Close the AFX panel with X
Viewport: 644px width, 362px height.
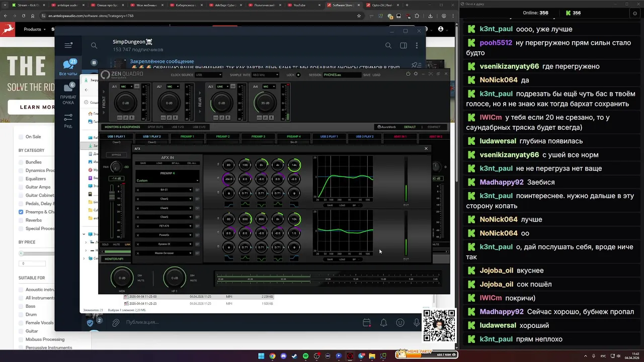point(426,148)
